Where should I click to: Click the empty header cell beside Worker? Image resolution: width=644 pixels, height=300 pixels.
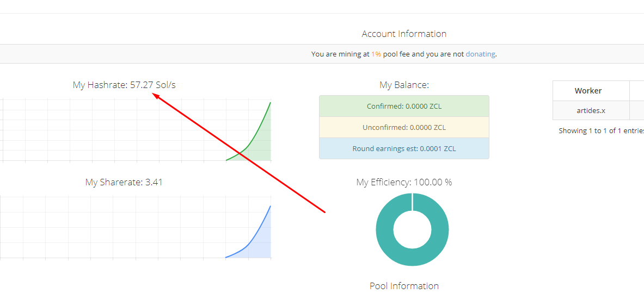[x=637, y=91]
